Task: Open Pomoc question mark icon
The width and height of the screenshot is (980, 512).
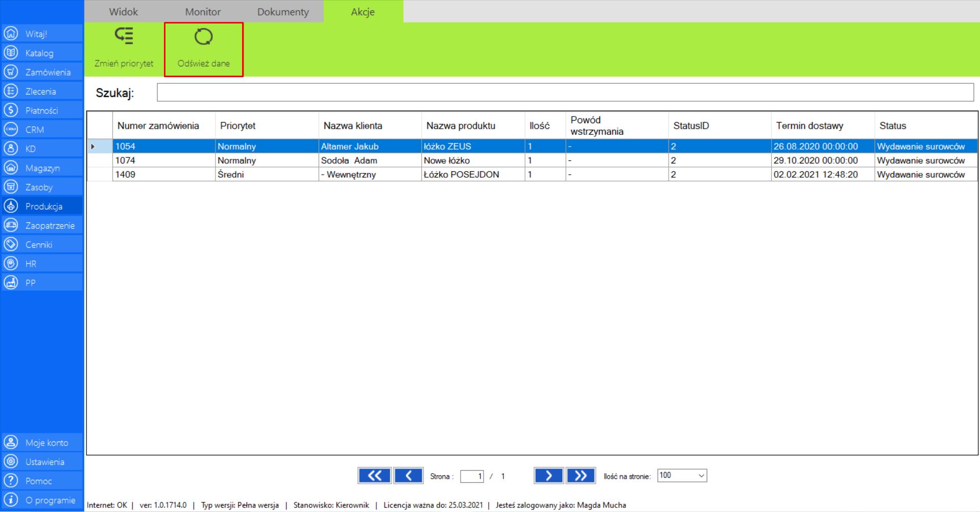Action: 11,481
